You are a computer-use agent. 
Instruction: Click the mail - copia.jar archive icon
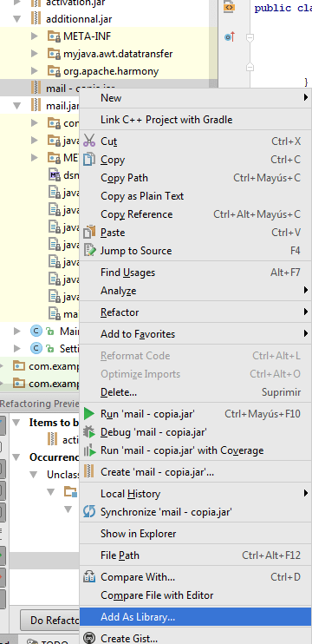point(36,88)
